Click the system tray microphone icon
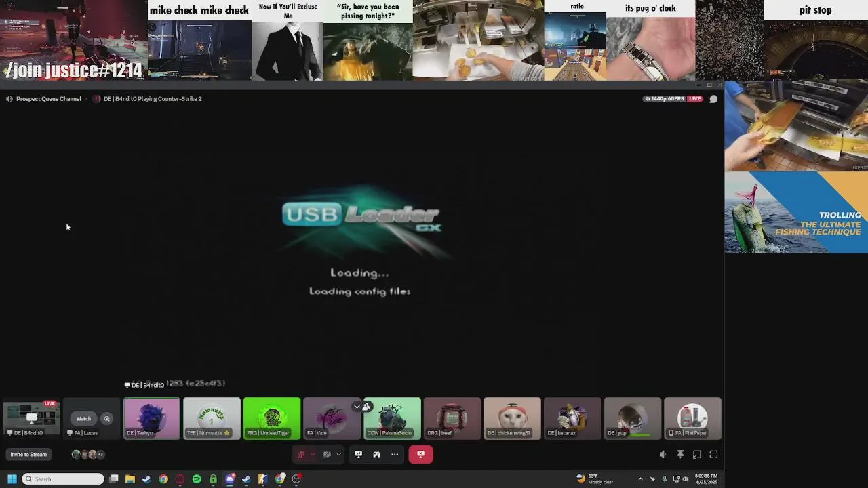This screenshot has height=488, width=868. pos(665,479)
